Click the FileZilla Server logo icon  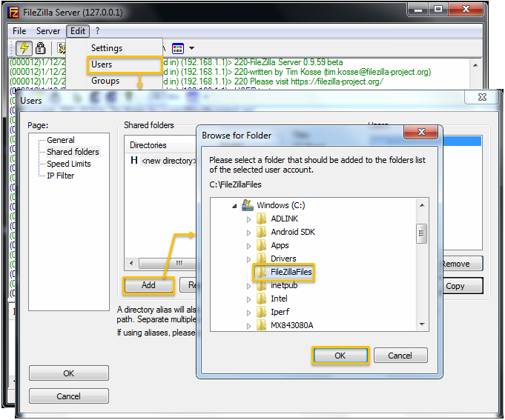click(x=14, y=13)
